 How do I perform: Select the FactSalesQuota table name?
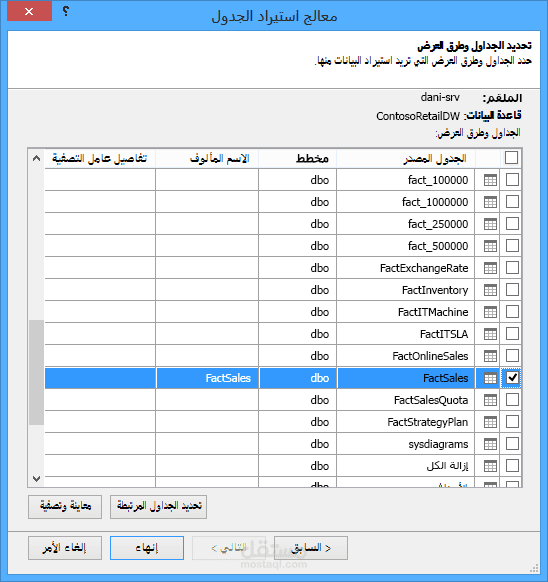click(431, 400)
